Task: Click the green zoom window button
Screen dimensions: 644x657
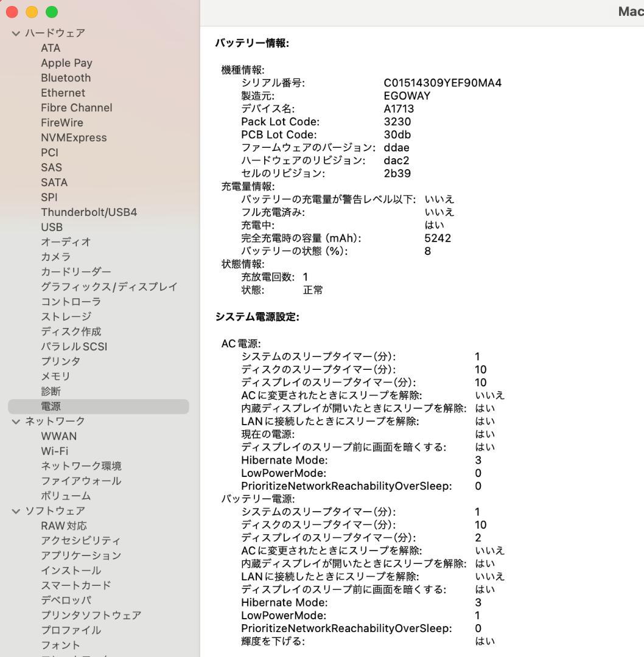Action: (52, 12)
